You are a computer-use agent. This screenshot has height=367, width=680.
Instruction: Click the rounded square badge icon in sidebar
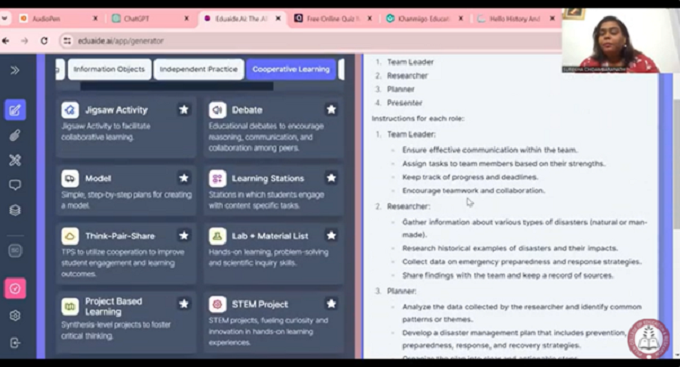click(15, 251)
